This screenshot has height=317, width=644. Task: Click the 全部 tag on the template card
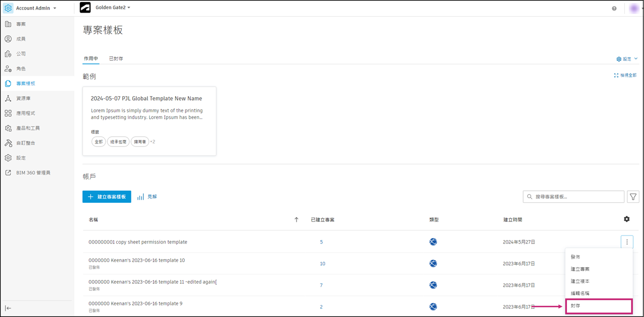99,142
